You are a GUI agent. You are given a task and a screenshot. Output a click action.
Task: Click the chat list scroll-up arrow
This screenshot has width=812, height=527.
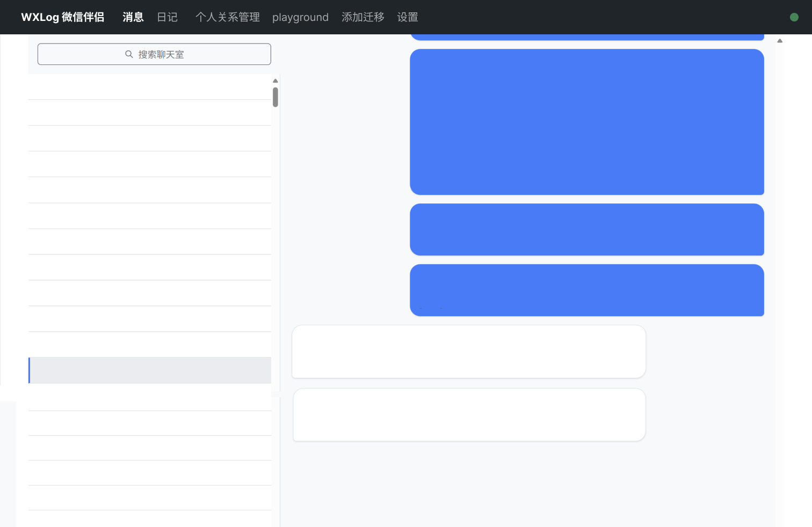pos(275,81)
